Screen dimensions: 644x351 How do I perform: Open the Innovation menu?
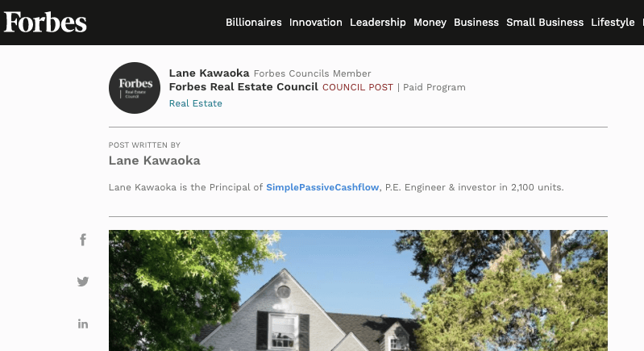(316, 23)
